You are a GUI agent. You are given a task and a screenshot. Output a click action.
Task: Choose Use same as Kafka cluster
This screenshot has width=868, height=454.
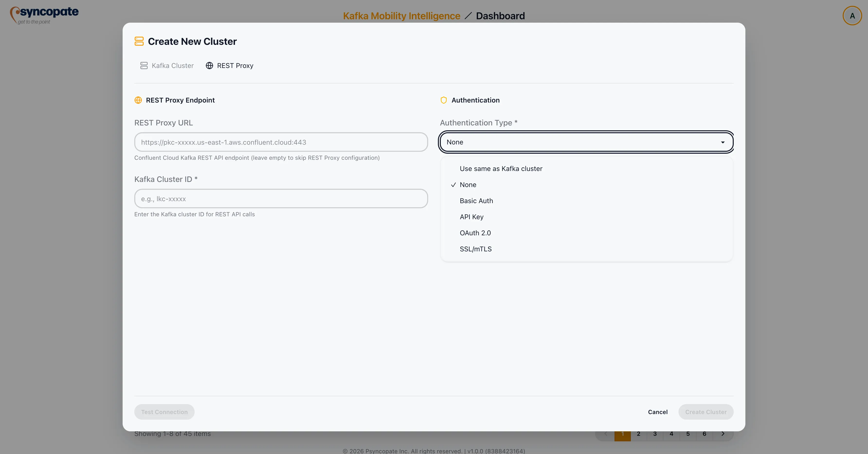point(501,168)
